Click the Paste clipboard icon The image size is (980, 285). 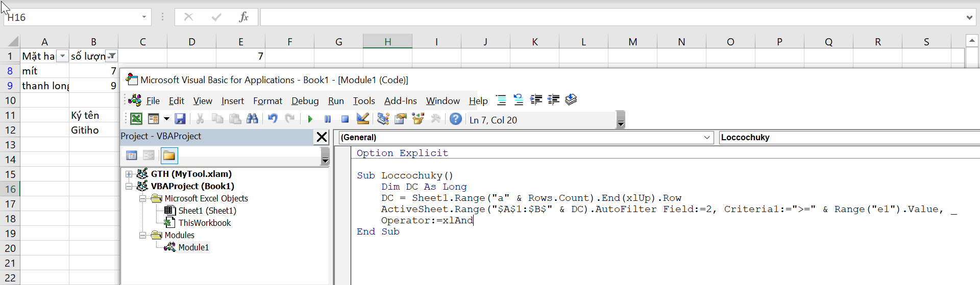point(235,119)
